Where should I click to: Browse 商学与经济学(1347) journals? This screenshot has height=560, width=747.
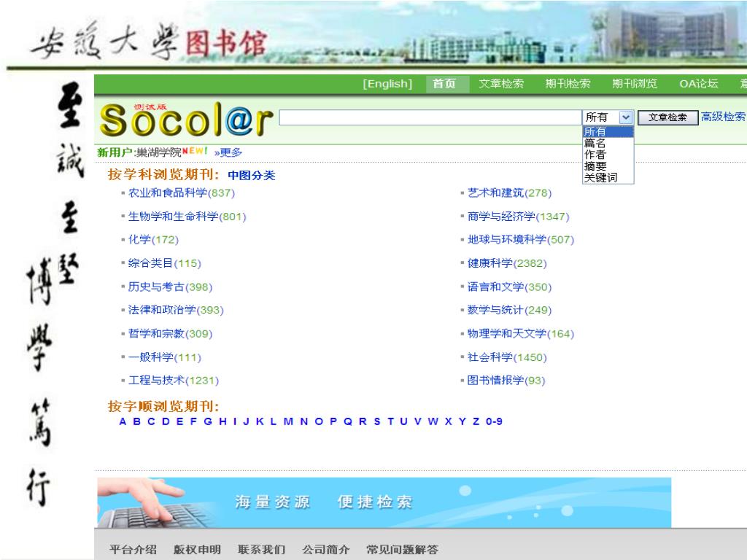point(519,217)
